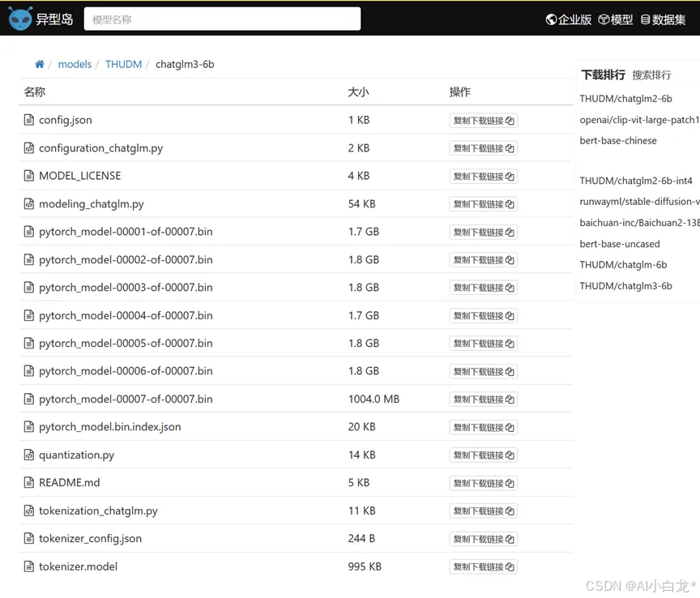This screenshot has height=598, width=700.
Task: Click the file icon beside MODEL_LICENSE
Action: coord(29,176)
